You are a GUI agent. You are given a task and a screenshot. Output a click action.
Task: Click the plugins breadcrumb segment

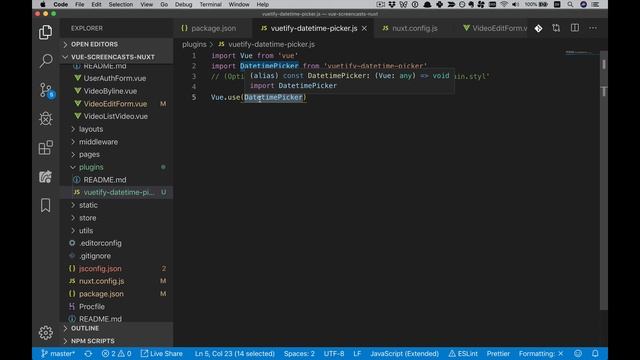194,44
